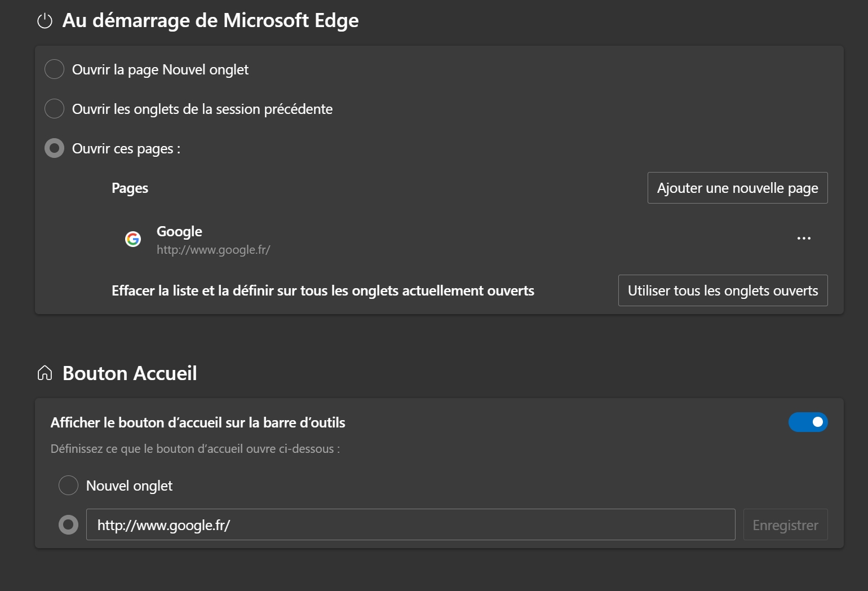Image resolution: width=868 pixels, height=591 pixels.
Task: Click the "Au démarrage de Microsoft Edge" heading
Action: [x=210, y=21]
